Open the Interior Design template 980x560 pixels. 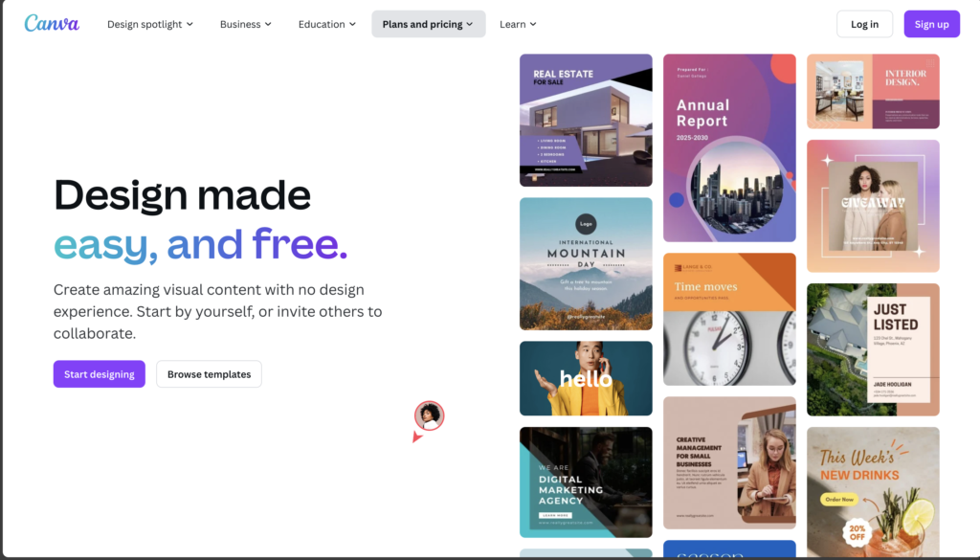point(873,91)
